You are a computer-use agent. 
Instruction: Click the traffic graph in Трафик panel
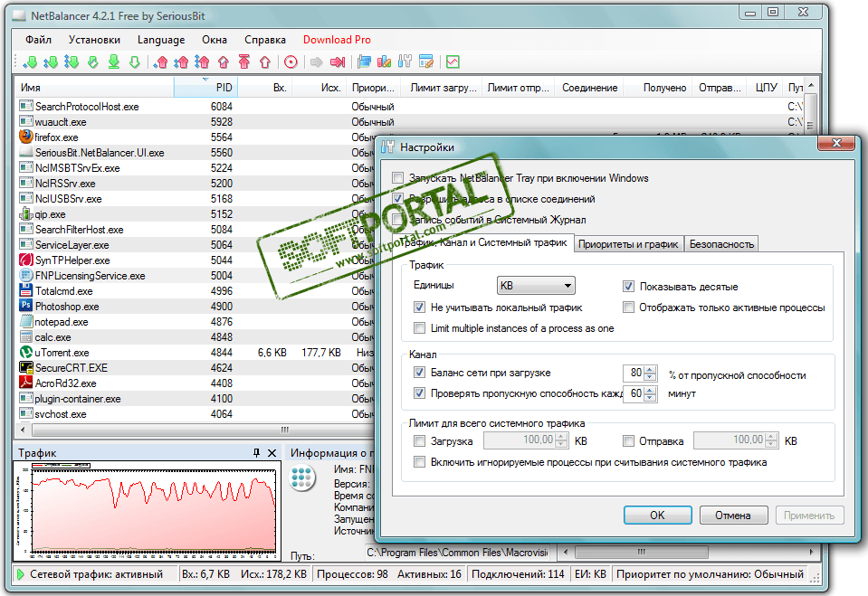[146, 510]
